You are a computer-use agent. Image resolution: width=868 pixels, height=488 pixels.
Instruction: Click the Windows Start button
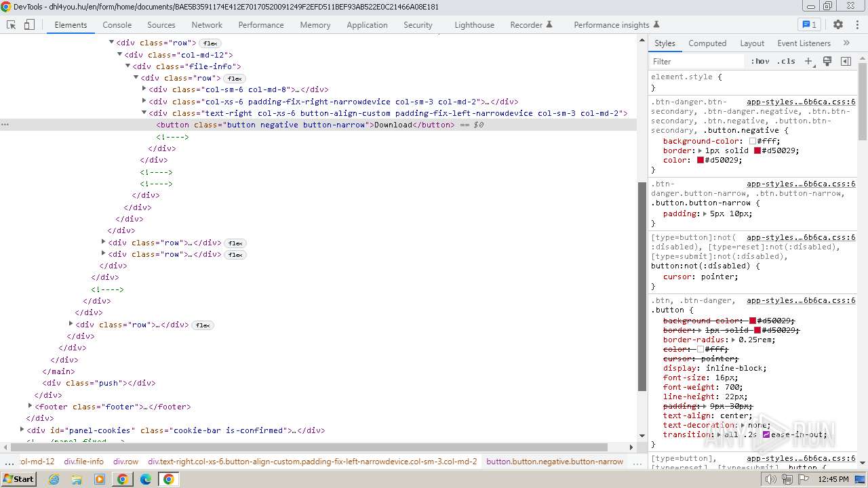[18, 479]
